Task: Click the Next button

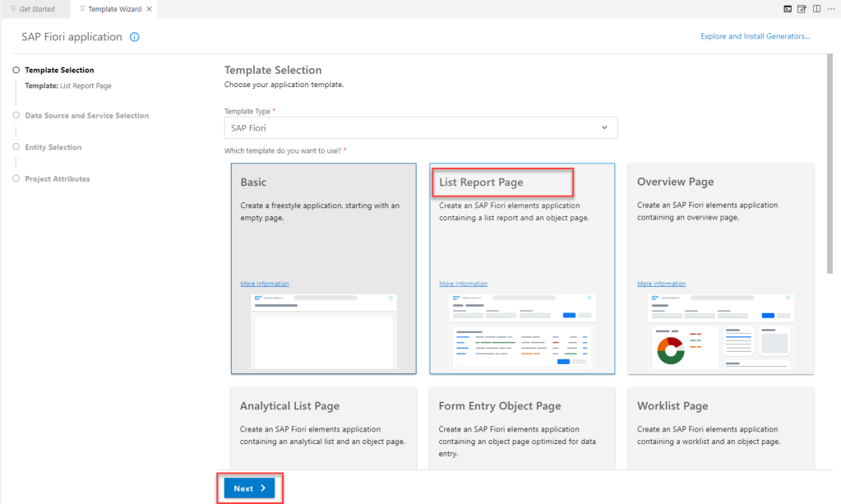Action: tap(250, 488)
